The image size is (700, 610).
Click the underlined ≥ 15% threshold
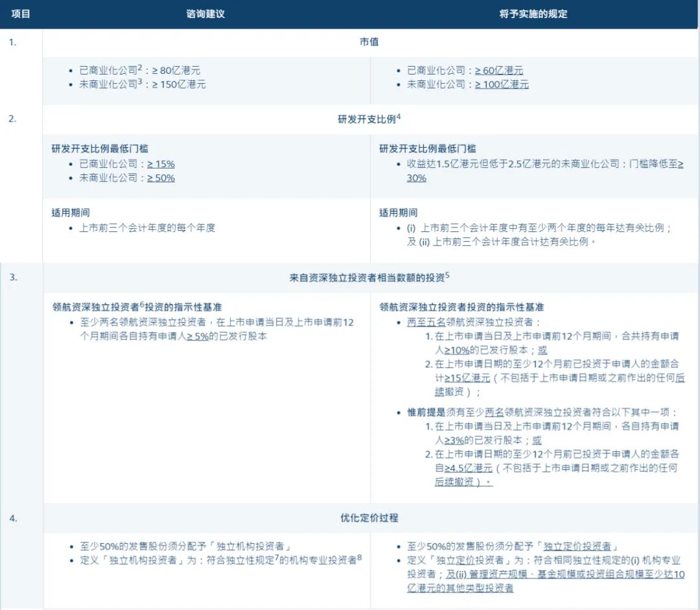tap(161, 164)
